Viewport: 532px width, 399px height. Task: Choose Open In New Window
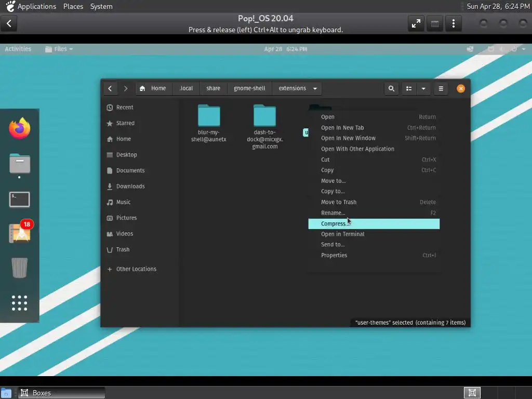click(x=374, y=138)
